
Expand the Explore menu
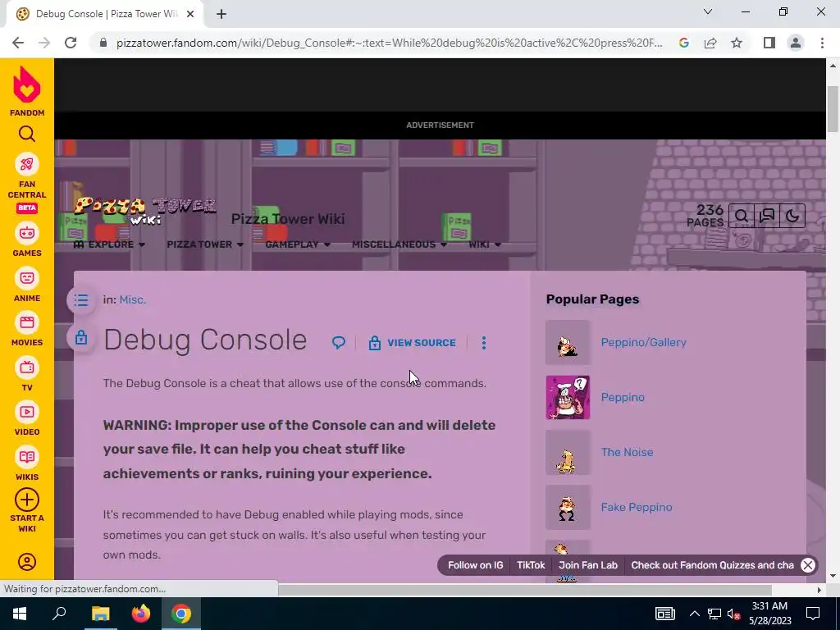point(109,244)
